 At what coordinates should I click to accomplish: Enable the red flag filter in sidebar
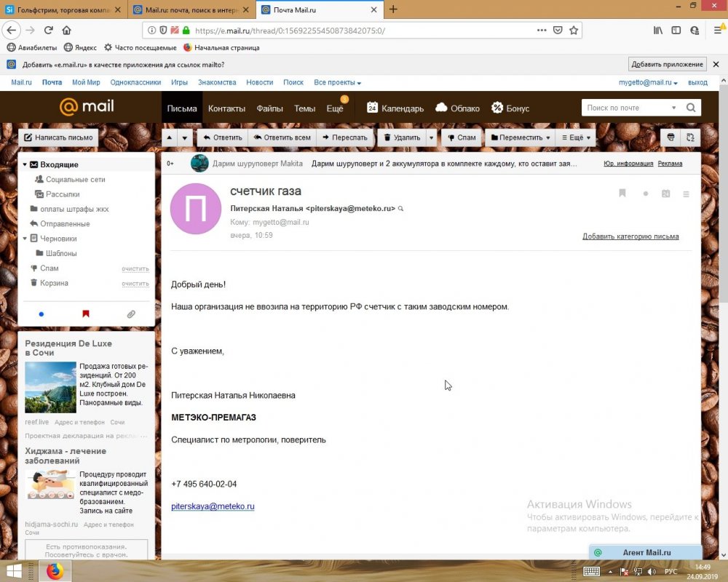(x=86, y=314)
